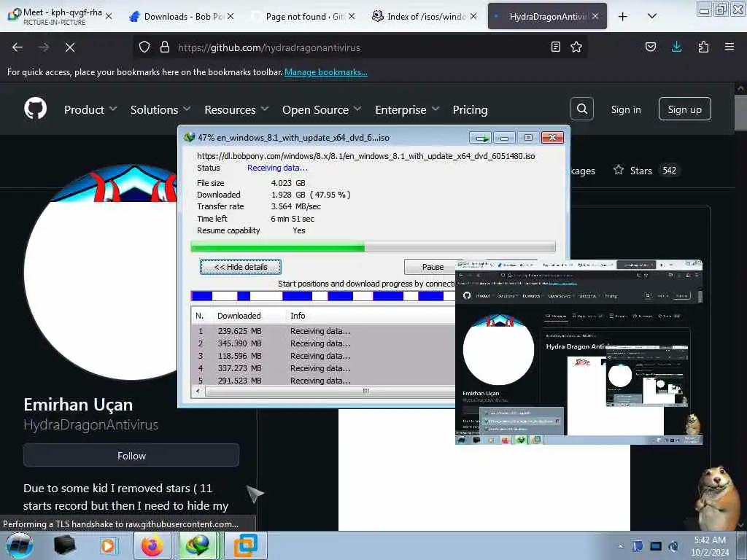The height and width of the screenshot is (560, 747).
Task: Switch to the Downloads - Bob Pony tab
Action: point(182,17)
